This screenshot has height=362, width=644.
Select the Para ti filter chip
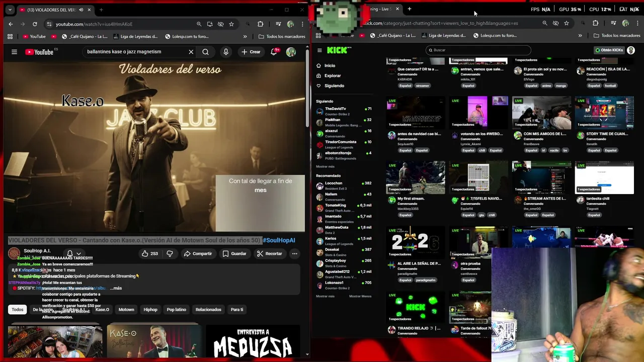point(237,310)
